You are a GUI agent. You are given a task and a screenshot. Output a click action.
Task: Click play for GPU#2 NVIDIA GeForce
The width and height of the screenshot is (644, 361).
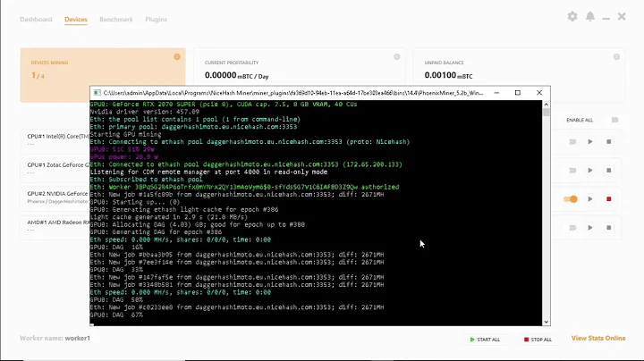pyautogui.click(x=590, y=199)
